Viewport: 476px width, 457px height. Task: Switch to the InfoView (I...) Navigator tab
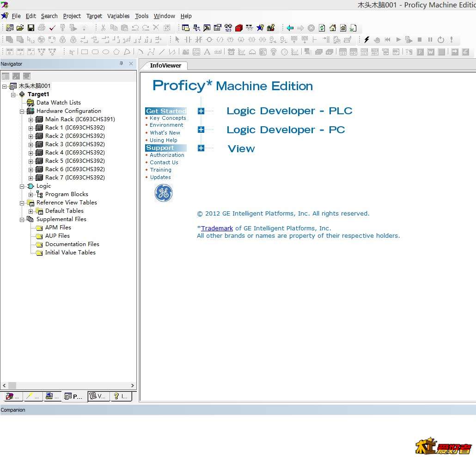[x=121, y=396]
